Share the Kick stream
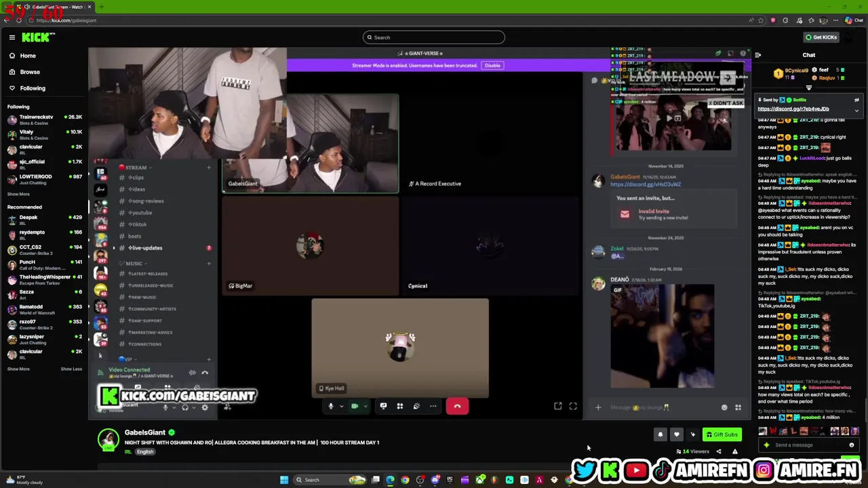The image size is (868, 488). [x=719, y=451]
